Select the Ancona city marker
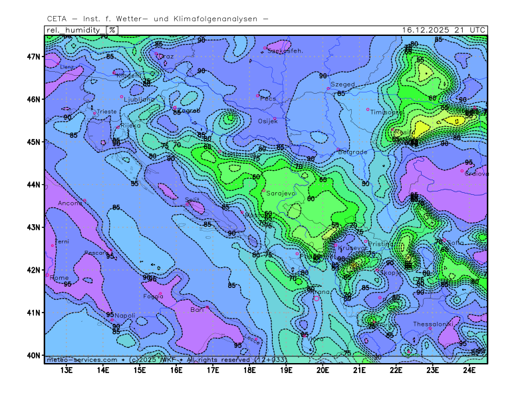The image size is (532, 399). 85,201
